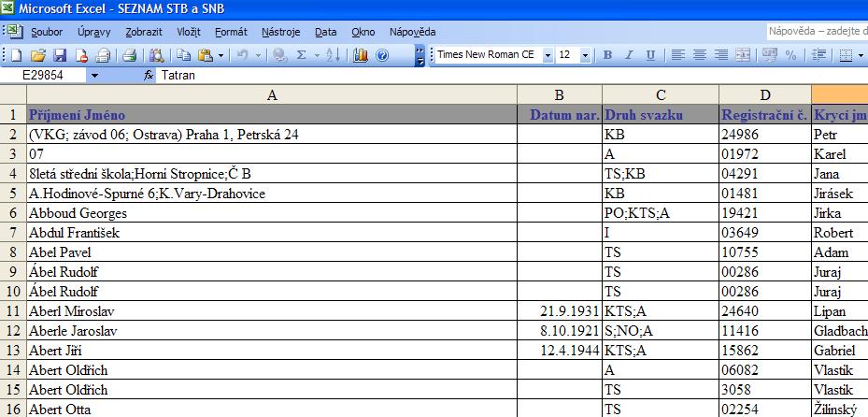The height and width of the screenshot is (417, 868).
Task: Select row 11 header
Action: pyautogui.click(x=13, y=311)
